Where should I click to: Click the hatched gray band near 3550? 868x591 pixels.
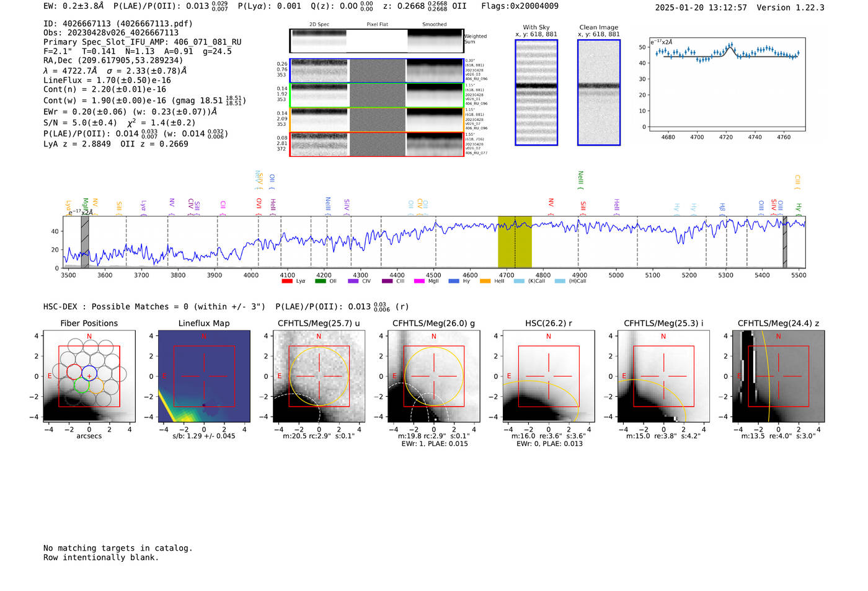85,242
